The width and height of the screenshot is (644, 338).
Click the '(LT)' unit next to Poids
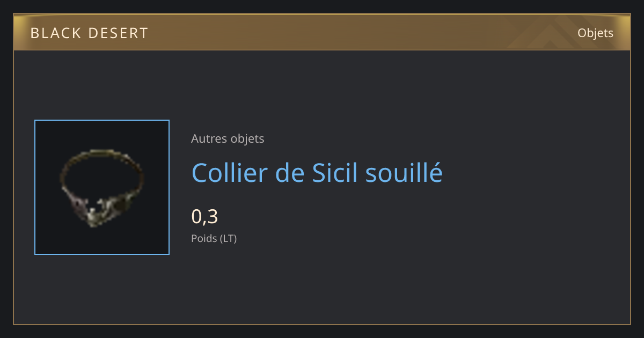tap(228, 238)
